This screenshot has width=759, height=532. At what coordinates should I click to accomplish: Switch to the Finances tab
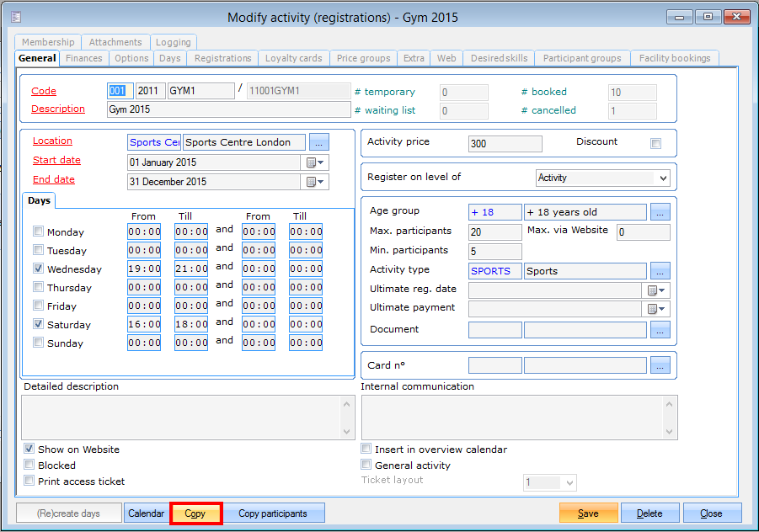click(x=84, y=58)
